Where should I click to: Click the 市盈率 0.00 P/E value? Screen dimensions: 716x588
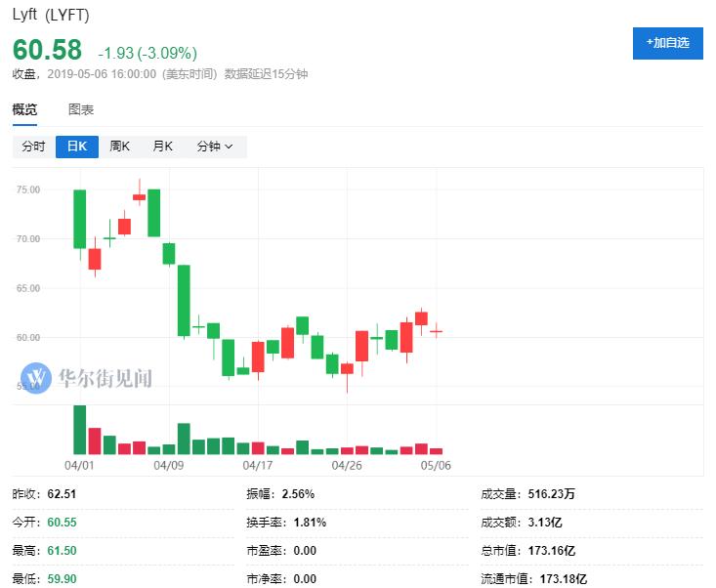click(305, 551)
